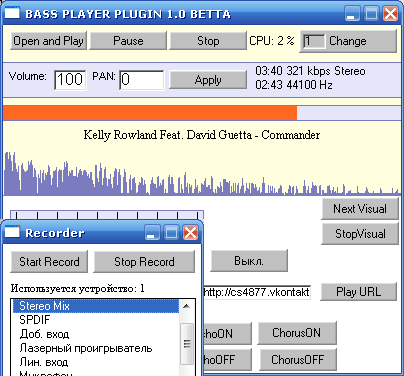Screen dimensions: 404x376
Task: Click the equalizer tick slider above the Recorder window
Action: [107, 215]
